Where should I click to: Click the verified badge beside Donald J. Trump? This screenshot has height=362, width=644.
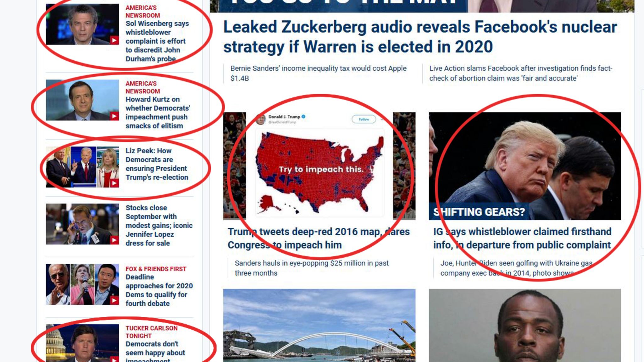(303, 117)
